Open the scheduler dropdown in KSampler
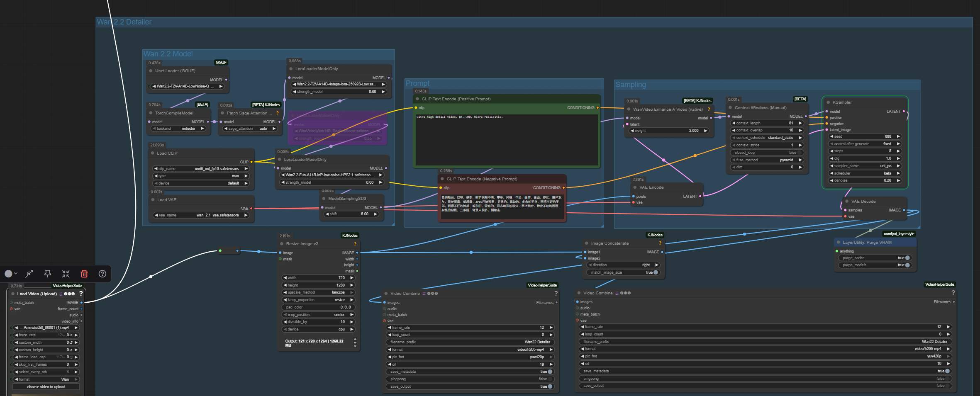The image size is (980, 396). pyautogui.click(x=865, y=173)
